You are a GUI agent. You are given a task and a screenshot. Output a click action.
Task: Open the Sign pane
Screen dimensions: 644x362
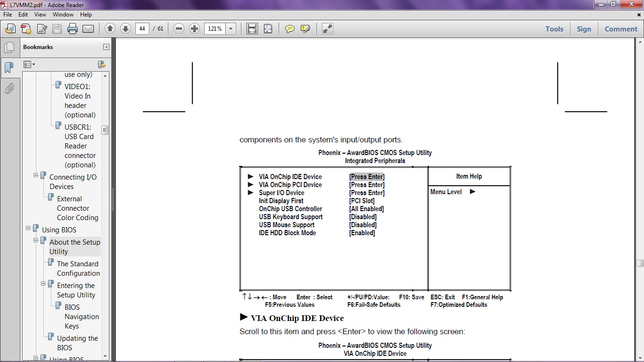[584, 29]
